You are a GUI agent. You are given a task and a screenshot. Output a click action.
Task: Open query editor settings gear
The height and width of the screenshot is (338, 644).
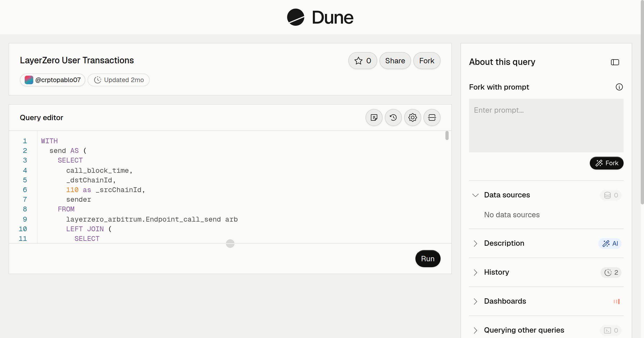click(x=412, y=117)
